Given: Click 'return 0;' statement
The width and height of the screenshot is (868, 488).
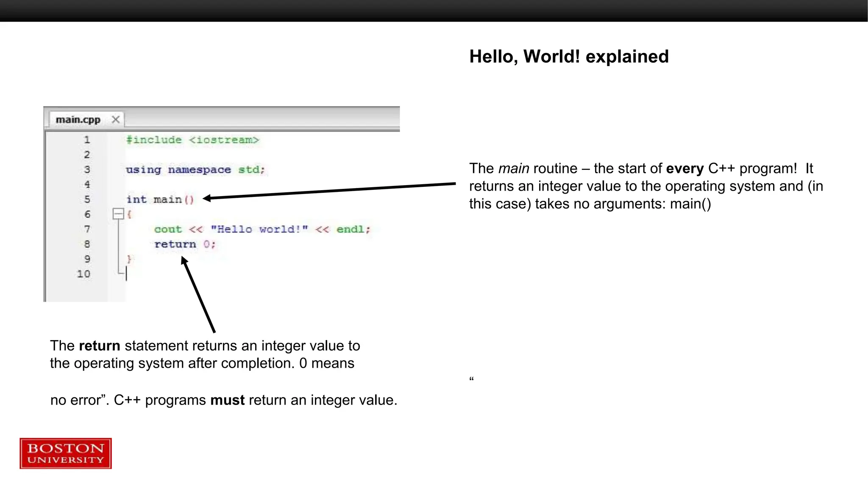Looking at the screenshot, I should pos(185,244).
